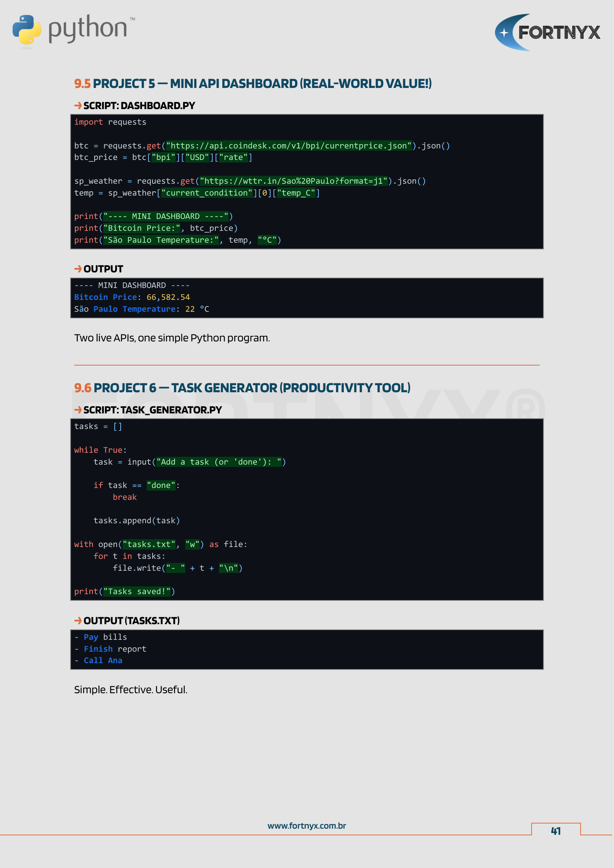Click the "tasks.txt" string in the code

click(148, 544)
